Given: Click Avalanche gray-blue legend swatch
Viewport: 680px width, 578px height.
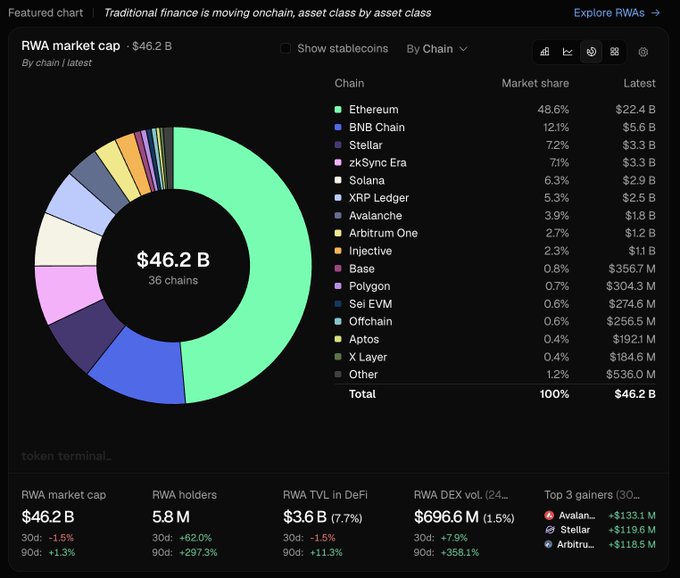Looking at the screenshot, I should click(x=338, y=216).
